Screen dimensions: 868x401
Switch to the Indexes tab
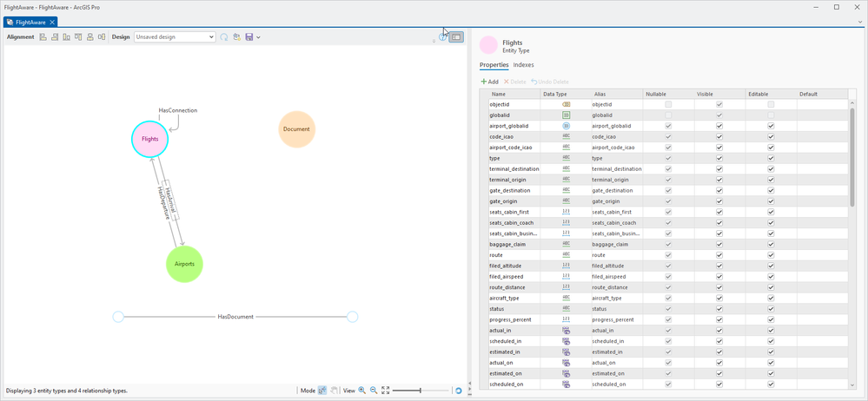524,65
